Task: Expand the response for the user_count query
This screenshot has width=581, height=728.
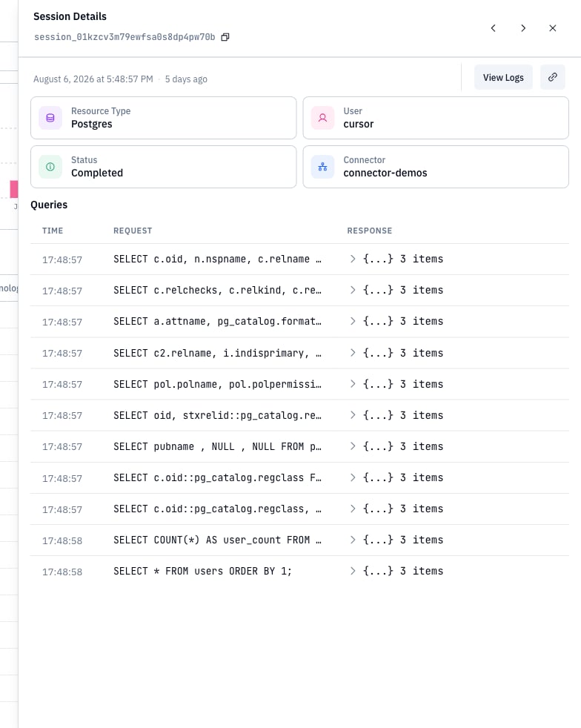Action: pos(353,540)
